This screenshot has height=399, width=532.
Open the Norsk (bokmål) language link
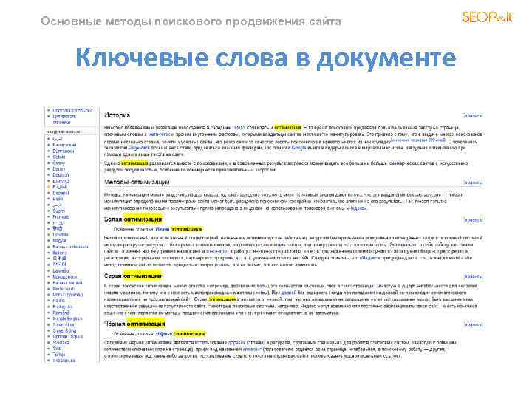pyautogui.click(x=68, y=295)
